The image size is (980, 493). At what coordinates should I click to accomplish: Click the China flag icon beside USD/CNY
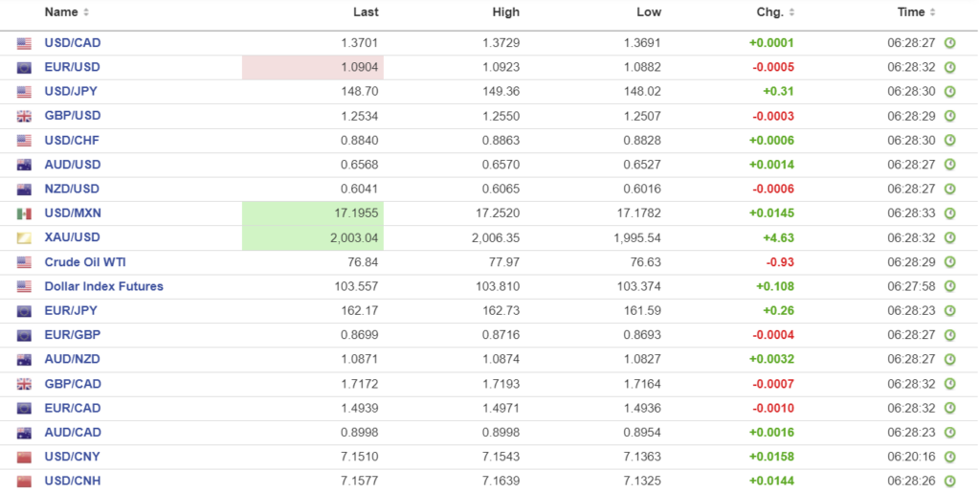(24, 457)
